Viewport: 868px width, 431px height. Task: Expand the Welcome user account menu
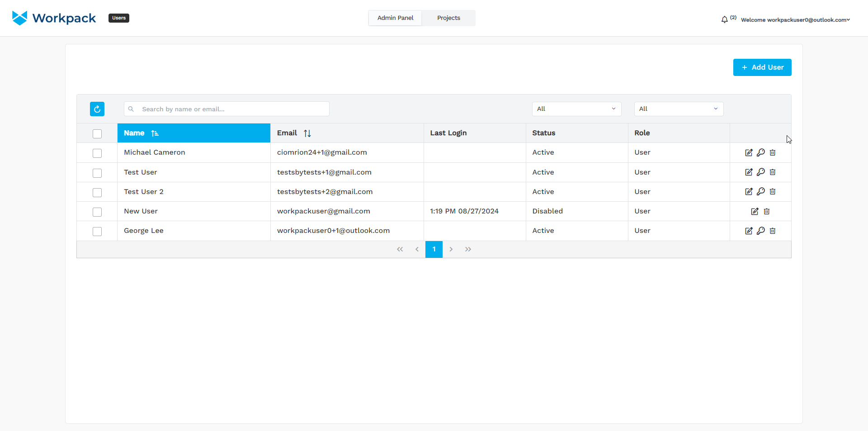click(795, 20)
